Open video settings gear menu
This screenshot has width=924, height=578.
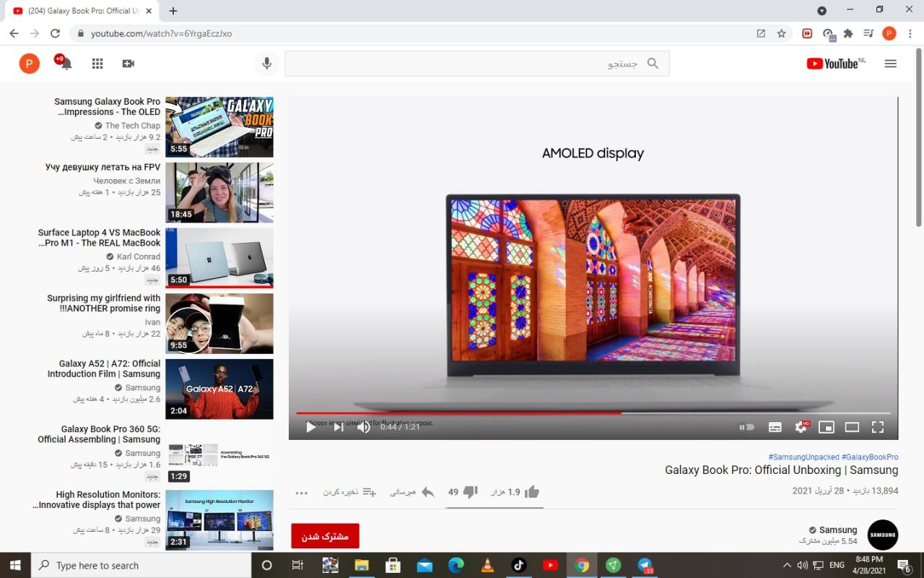pyautogui.click(x=801, y=427)
